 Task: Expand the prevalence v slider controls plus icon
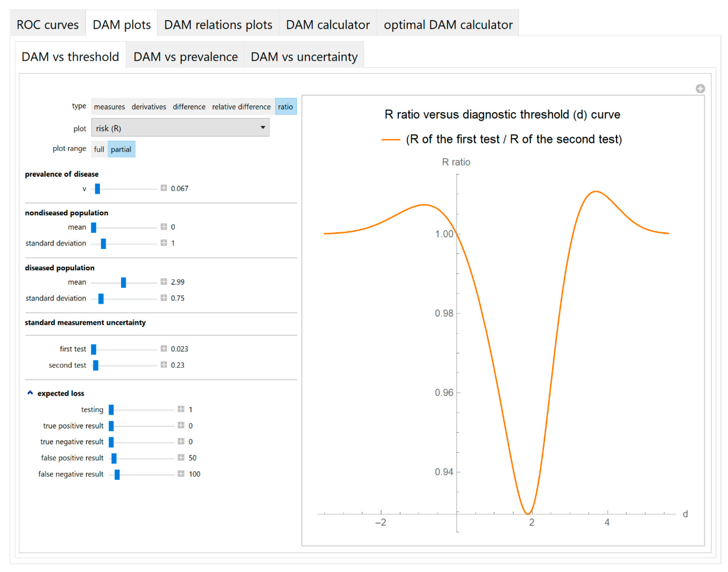(x=164, y=188)
